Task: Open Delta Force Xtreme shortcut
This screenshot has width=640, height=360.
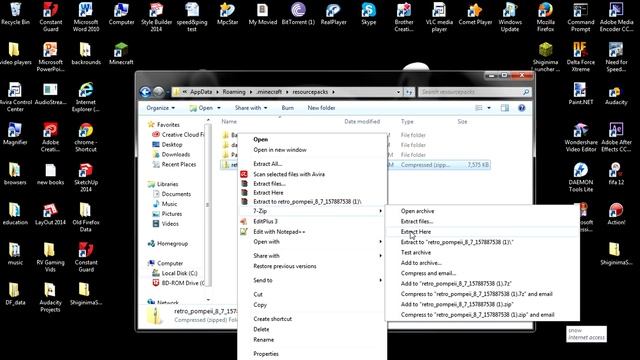Action: click(x=580, y=57)
